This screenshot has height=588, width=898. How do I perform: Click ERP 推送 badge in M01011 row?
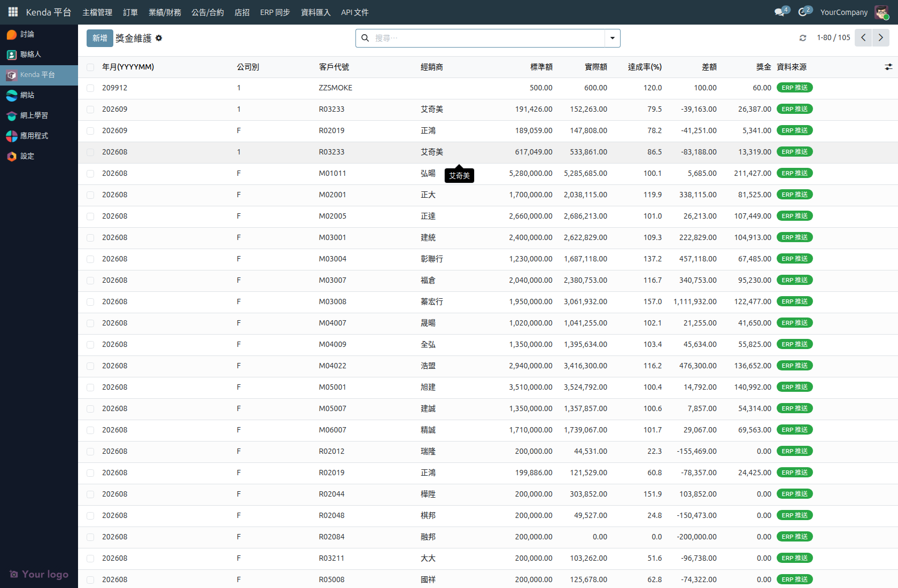[794, 173]
